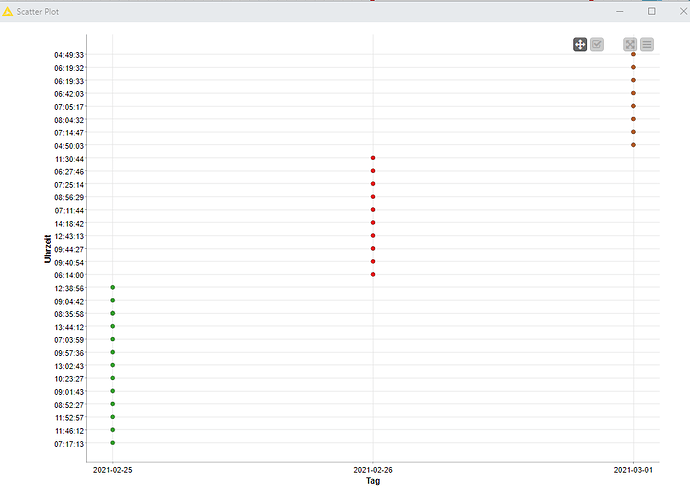Select the green dot at 11:52:57

point(113,417)
